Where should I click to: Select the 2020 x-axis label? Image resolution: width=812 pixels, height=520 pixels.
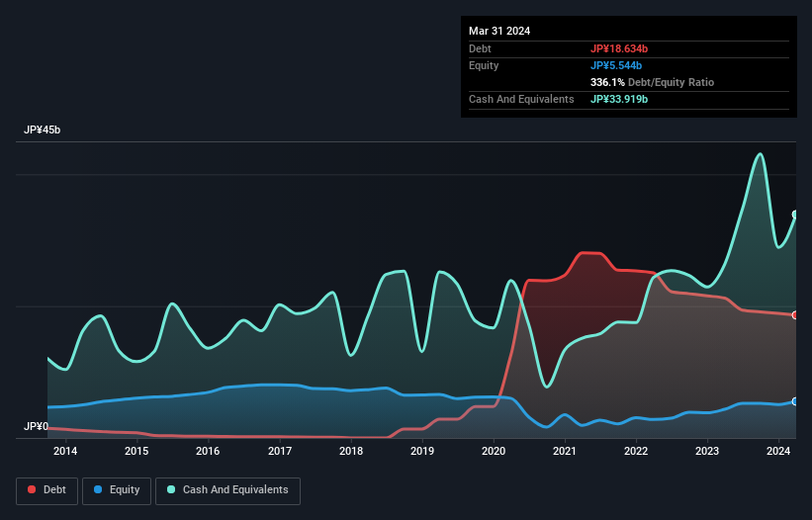click(x=494, y=451)
